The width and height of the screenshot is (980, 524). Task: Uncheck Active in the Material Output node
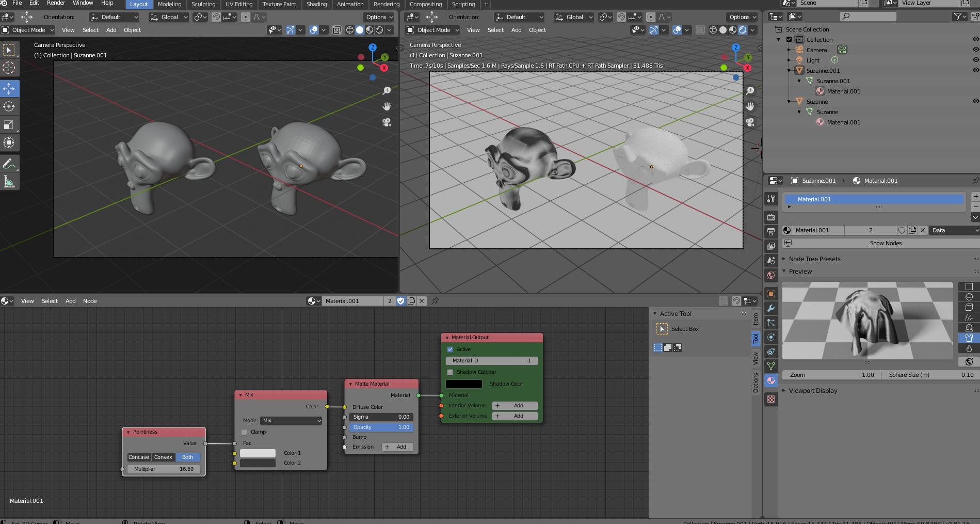pyautogui.click(x=450, y=349)
